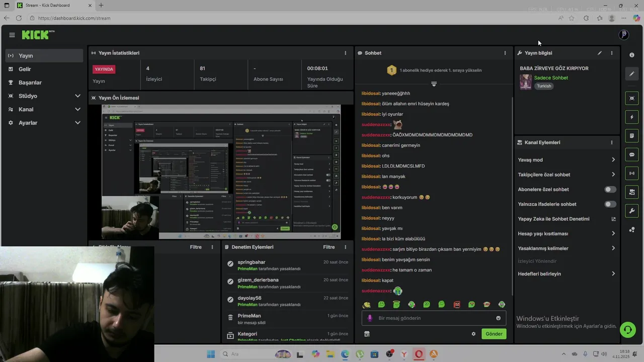Viewport: 644px width, 362px height.
Task: Click the three-dots icon at the bottom of the right sidebar
Action: 632,230
